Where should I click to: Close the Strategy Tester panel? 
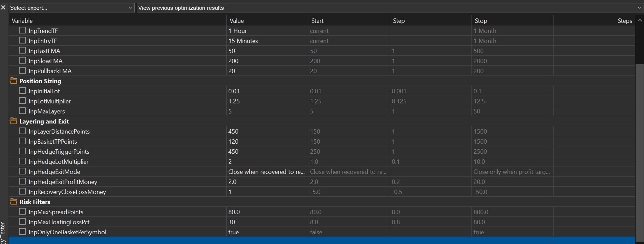coord(3,7)
